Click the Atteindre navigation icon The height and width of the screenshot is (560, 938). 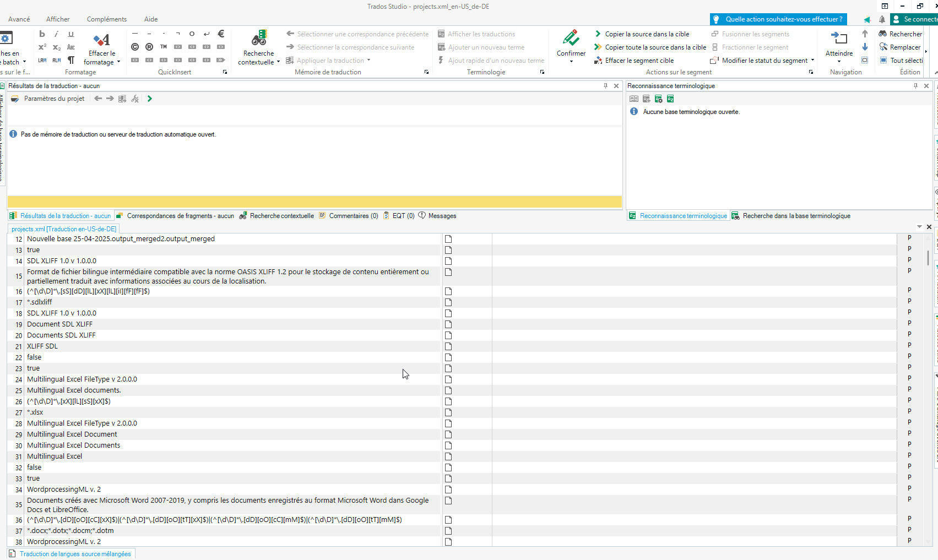[x=839, y=38]
